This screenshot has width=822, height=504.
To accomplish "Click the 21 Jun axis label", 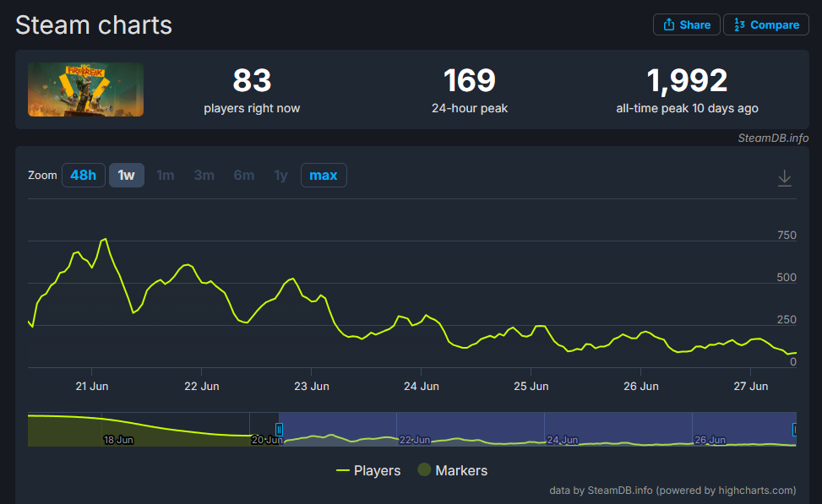I will coord(92,386).
